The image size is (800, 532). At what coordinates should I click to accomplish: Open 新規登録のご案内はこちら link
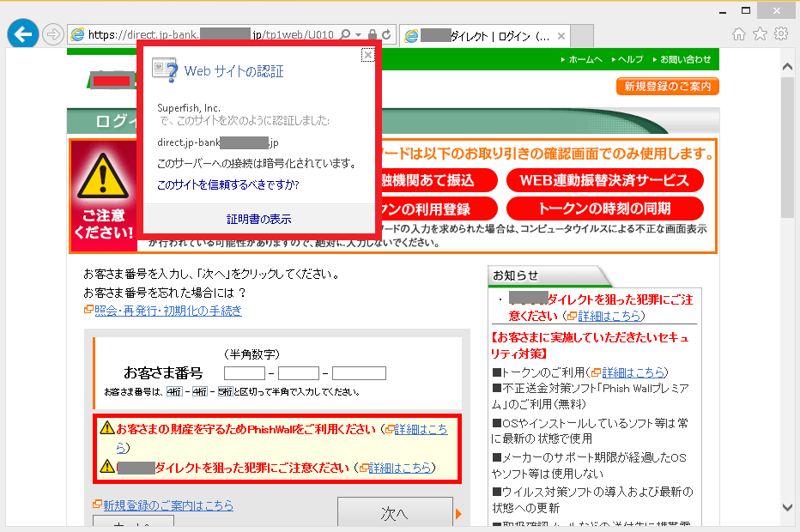pyautogui.click(x=168, y=505)
